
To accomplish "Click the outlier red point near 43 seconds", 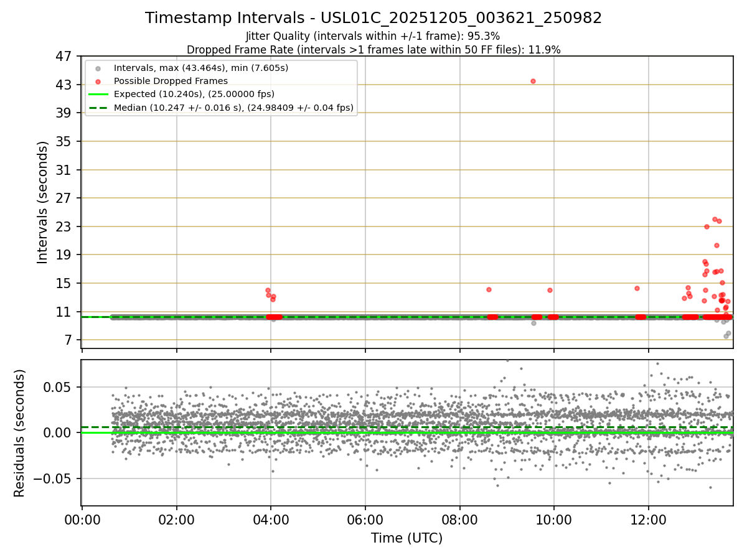I will click(x=533, y=81).
